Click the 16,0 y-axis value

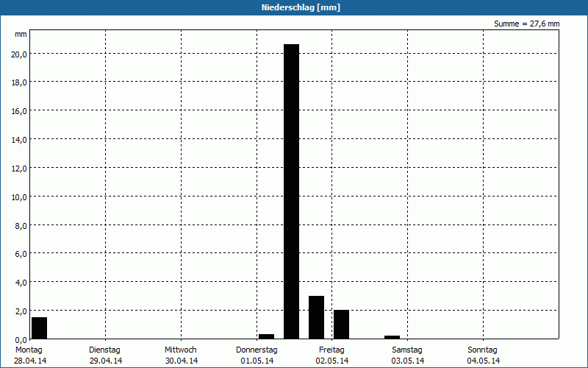point(19,112)
